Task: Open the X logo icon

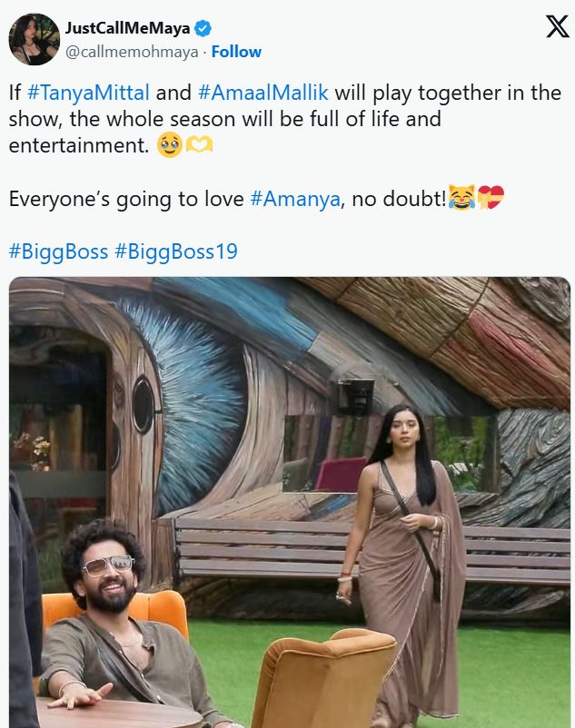Action: click(x=557, y=26)
